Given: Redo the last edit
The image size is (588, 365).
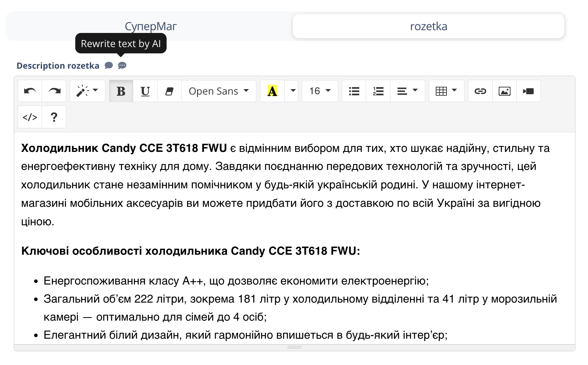Looking at the screenshot, I should [54, 91].
